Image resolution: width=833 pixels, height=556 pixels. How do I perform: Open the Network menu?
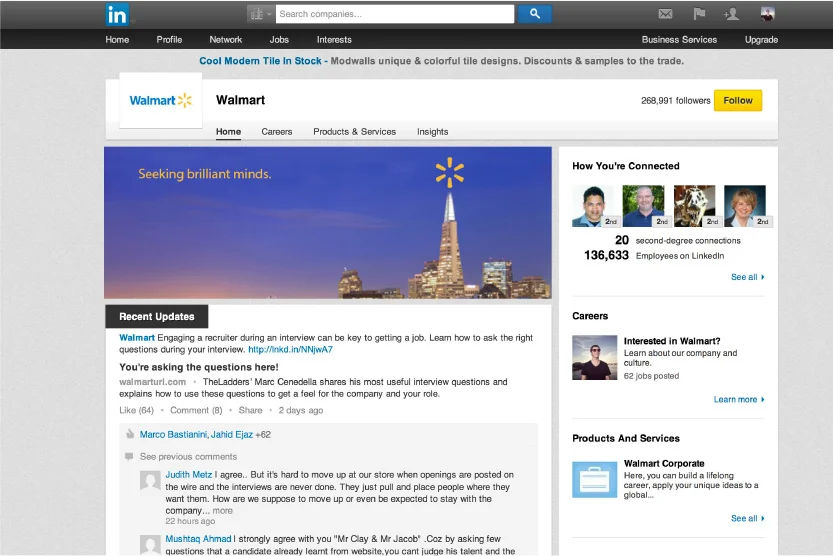click(225, 40)
